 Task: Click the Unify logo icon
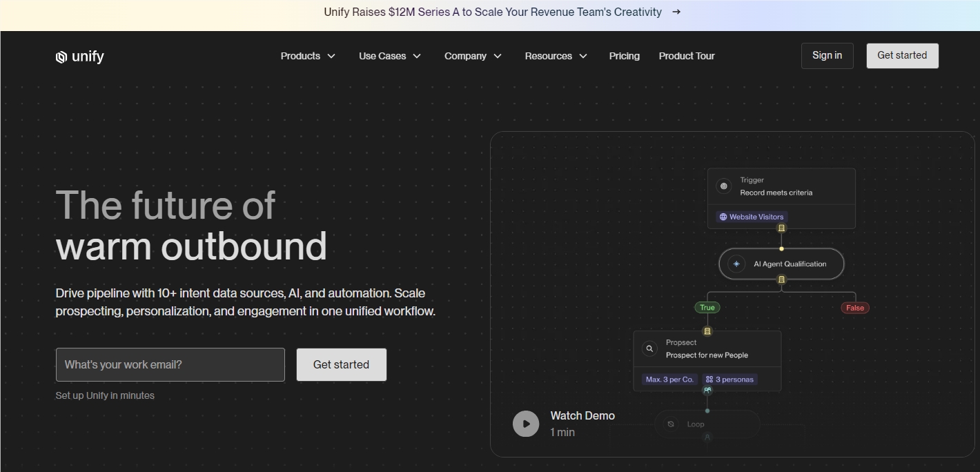(x=61, y=57)
